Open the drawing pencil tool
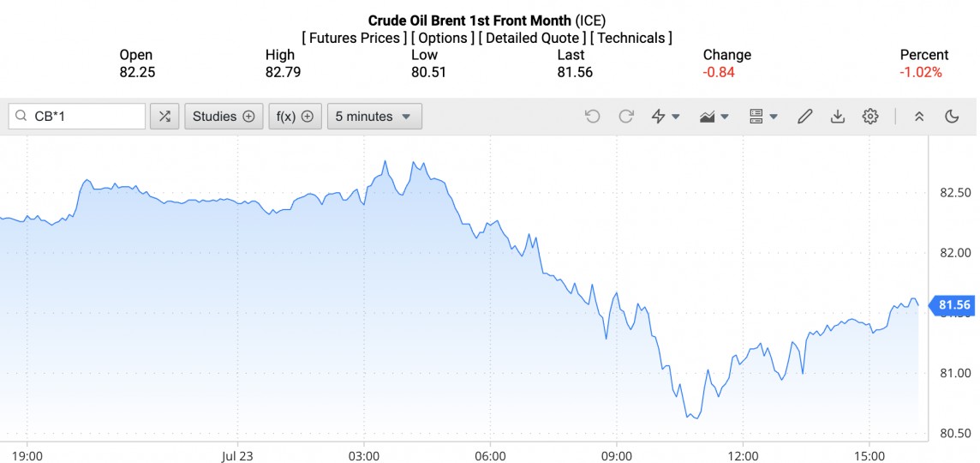This screenshot has width=980, height=463. point(804,117)
